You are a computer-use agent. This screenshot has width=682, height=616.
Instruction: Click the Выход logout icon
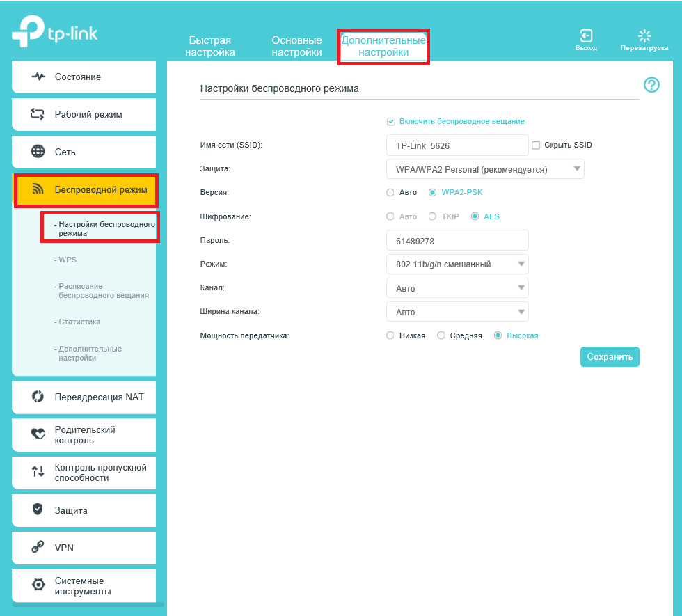[586, 35]
